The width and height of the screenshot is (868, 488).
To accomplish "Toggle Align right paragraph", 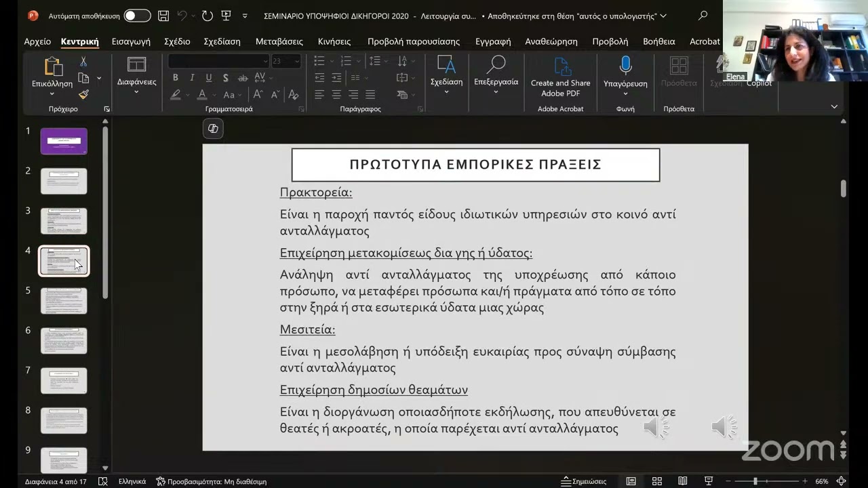I will point(353,95).
